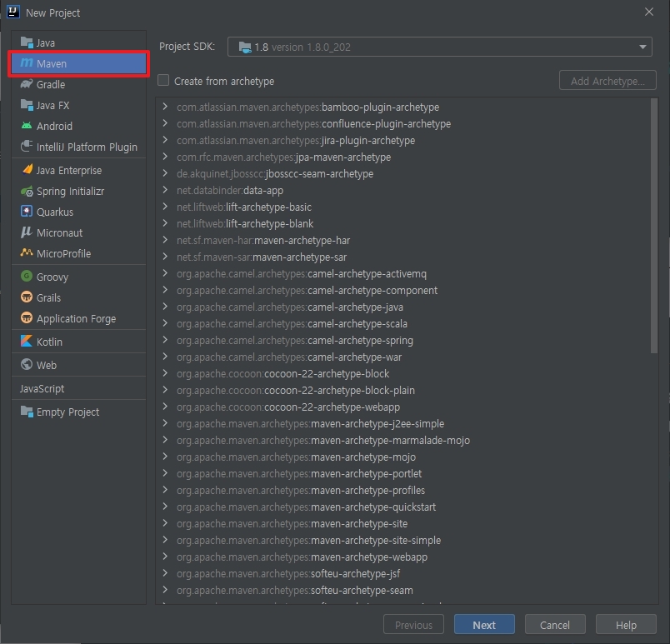Click the MicroProfile icon

(x=27, y=252)
